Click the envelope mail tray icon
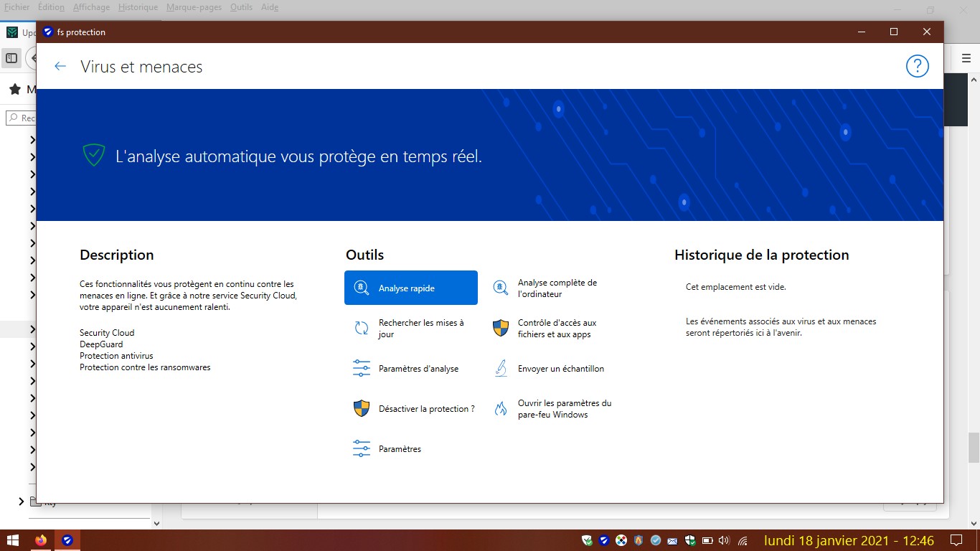 673,540
